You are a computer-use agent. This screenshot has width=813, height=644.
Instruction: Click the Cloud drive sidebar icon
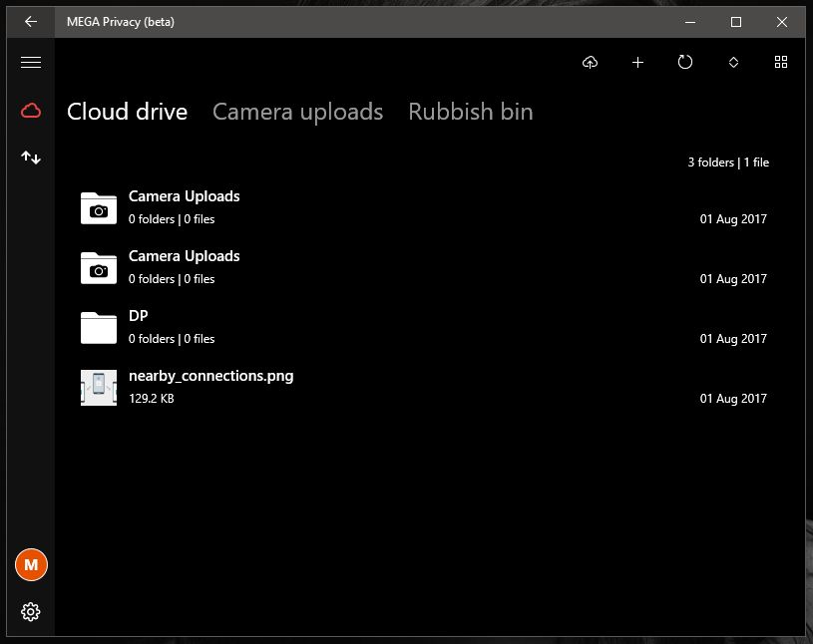point(31,111)
